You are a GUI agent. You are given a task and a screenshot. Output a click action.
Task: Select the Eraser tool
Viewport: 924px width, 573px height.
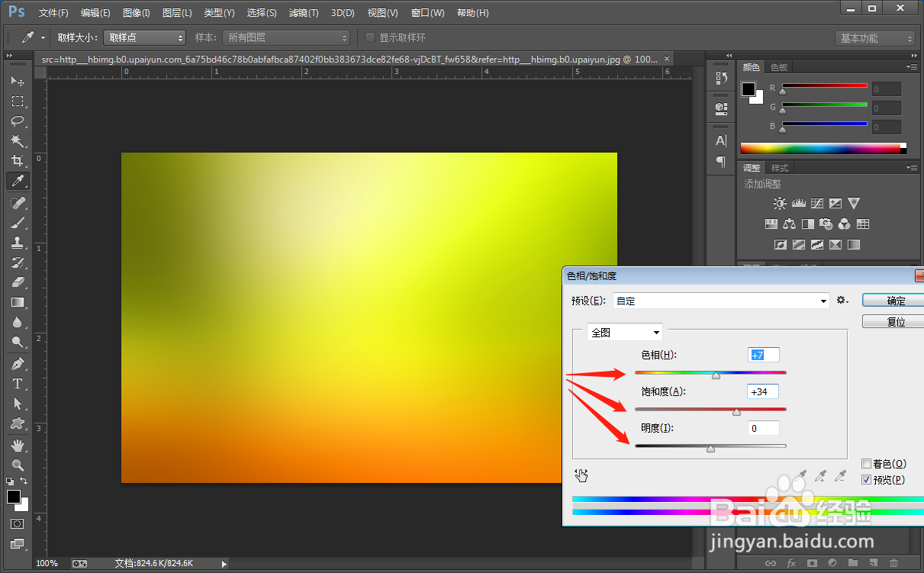pyautogui.click(x=17, y=282)
